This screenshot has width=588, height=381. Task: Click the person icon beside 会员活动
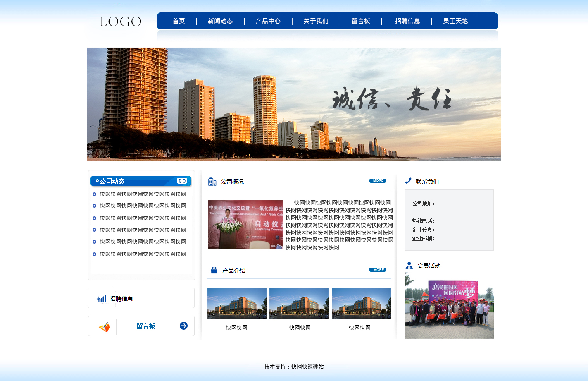tap(409, 266)
